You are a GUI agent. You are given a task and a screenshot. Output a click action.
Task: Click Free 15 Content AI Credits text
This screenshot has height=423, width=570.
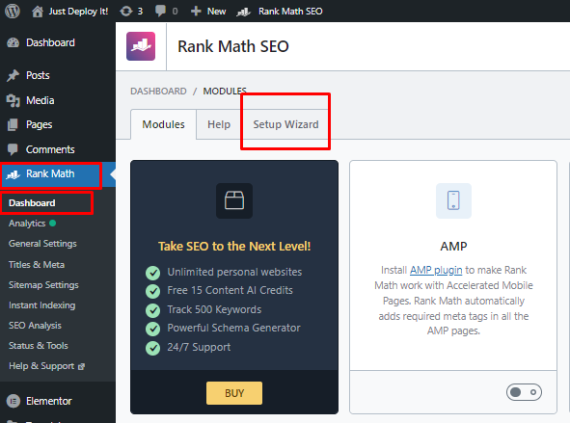pyautogui.click(x=230, y=290)
